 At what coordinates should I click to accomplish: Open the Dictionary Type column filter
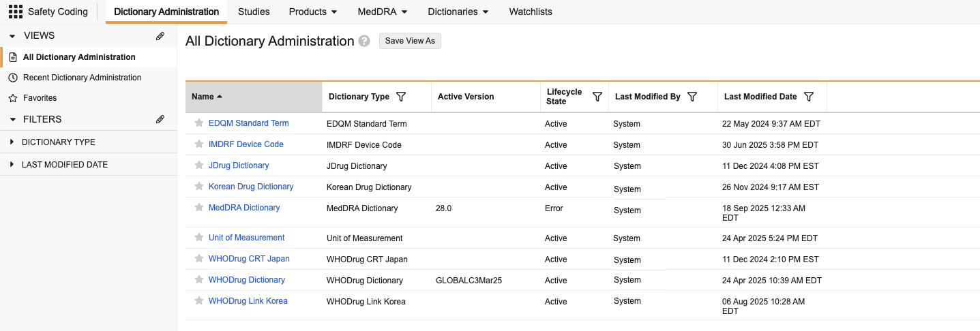pyautogui.click(x=401, y=97)
